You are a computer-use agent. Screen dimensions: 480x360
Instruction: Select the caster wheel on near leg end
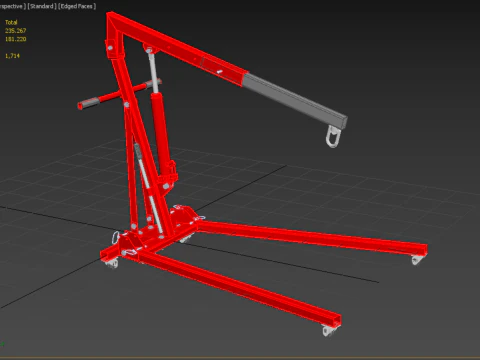tap(329, 330)
